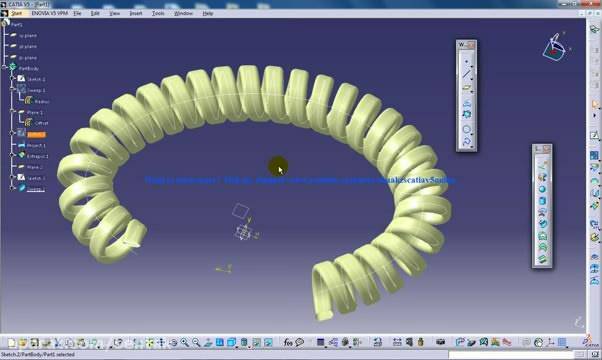The width and height of the screenshot is (602, 360).
Task: Select the xy plane in specification tree
Action: pyautogui.click(x=28, y=35)
